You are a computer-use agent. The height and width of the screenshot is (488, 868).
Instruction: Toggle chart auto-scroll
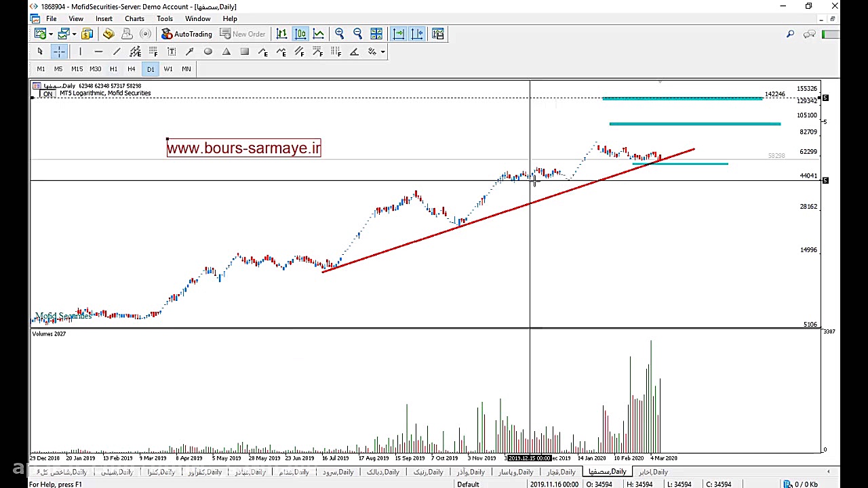pos(399,34)
